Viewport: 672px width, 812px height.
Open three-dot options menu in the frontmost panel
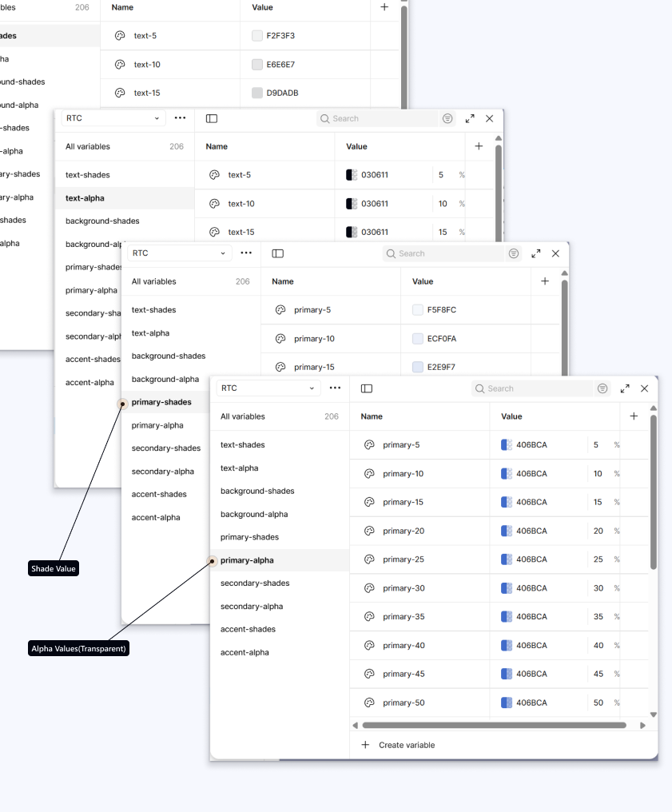335,388
